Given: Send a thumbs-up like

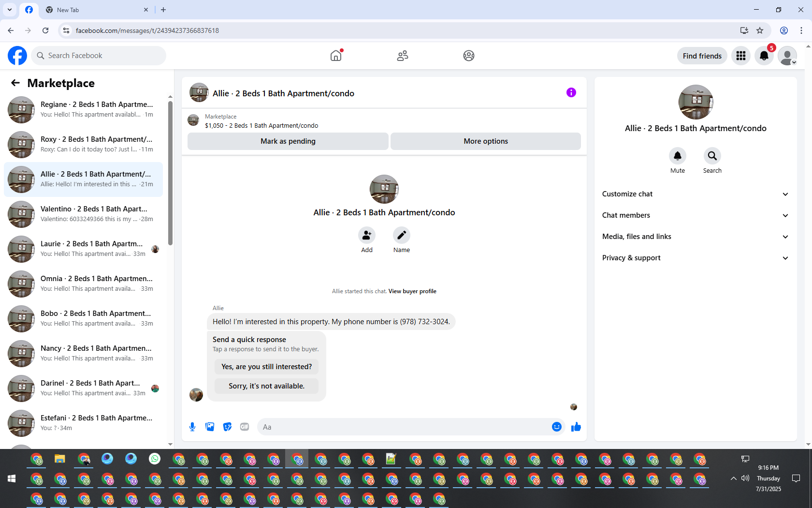Looking at the screenshot, I should [576, 427].
